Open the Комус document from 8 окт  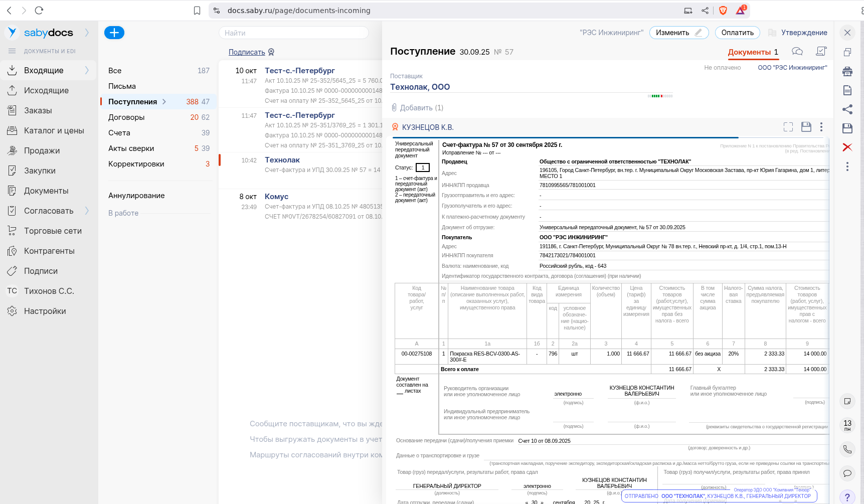(276, 197)
